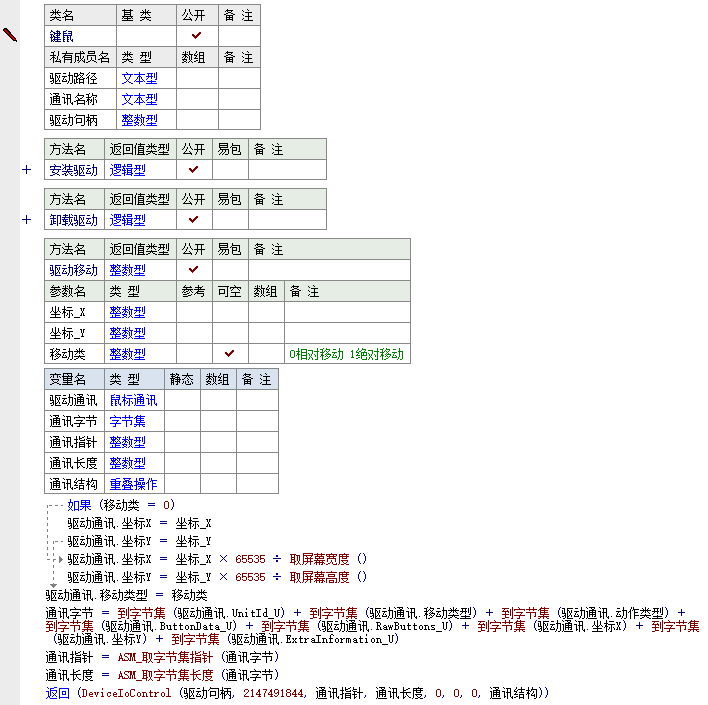Image resolution: width=708 pixels, height=705 pixels.
Task: Expand the 卸载驱动 method with its plus sign
Action: (x=27, y=220)
